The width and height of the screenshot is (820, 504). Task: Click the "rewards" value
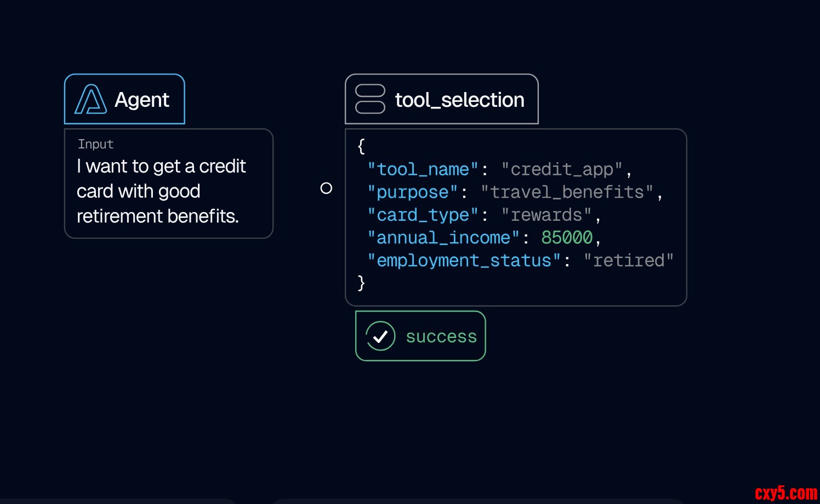(546, 215)
